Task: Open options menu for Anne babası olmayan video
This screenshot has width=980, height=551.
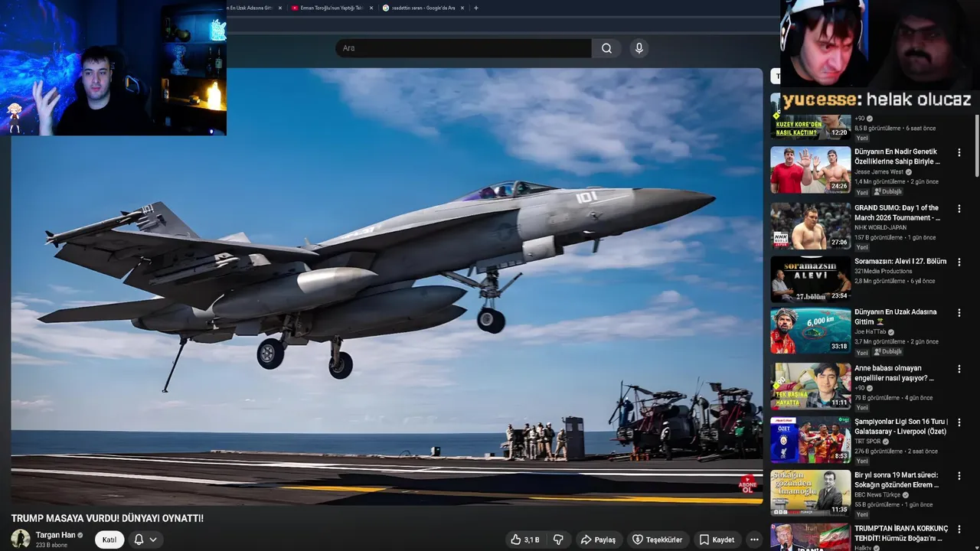Action: tap(959, 369)
